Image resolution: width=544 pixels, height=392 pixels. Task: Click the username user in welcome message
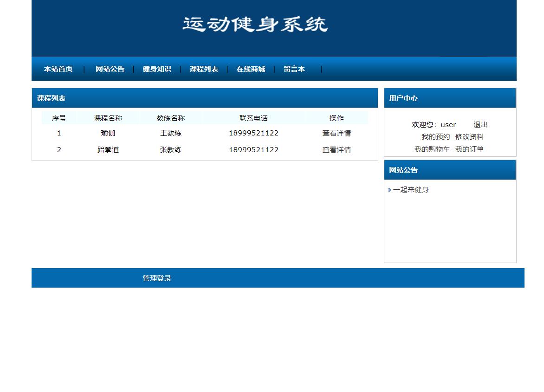(448, 124)
